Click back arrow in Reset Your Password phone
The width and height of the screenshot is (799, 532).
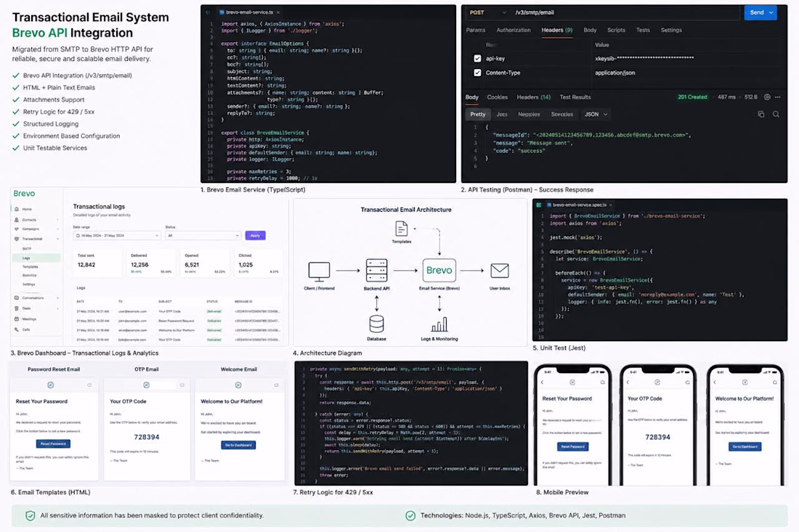pos(542,382)
